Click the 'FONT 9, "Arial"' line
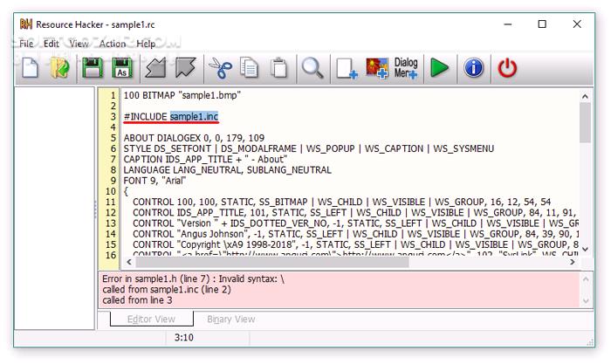 tap(154, 181)
